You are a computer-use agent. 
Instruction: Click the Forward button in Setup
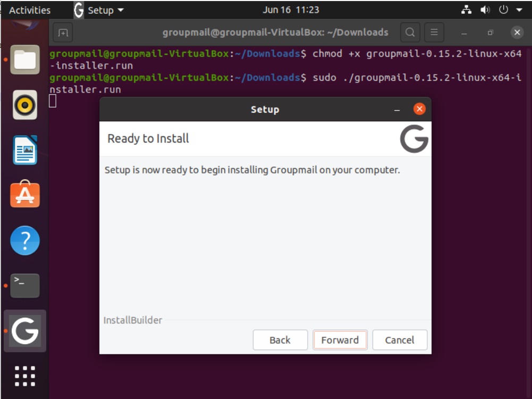click(x=340, y=339)
